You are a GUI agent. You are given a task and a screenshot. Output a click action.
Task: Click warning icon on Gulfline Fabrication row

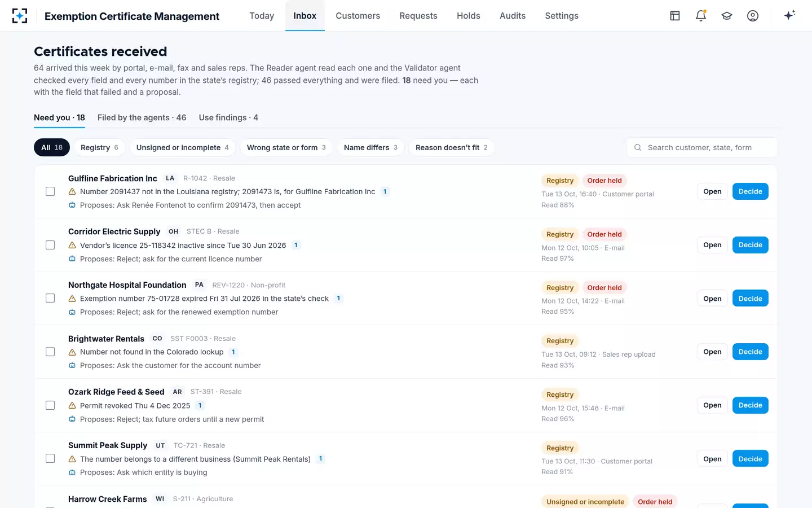[72, 192]
